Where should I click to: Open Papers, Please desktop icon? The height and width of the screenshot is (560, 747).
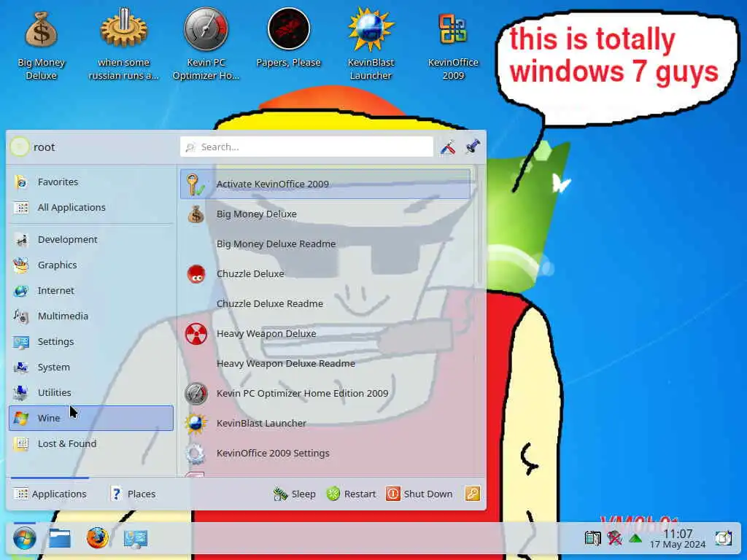[x=288, y=38]
